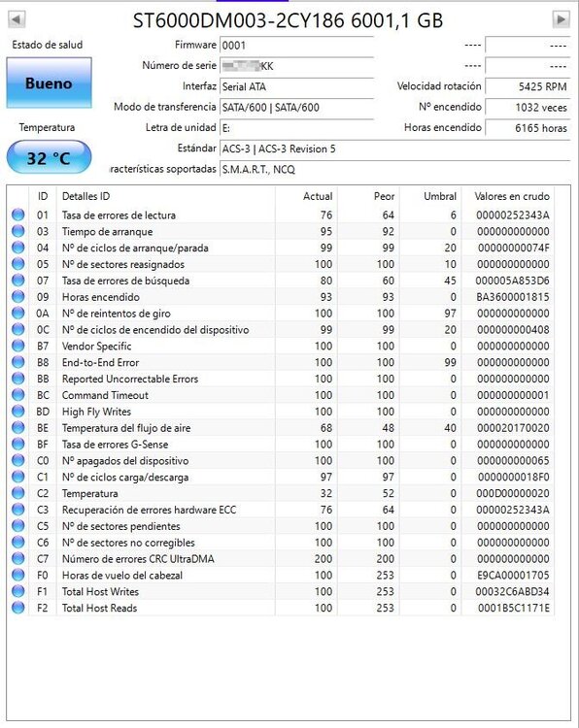Image resolution: width=579 pixels, height=728 pixels.
Task: Go to the previous disk with left arrow
Action: pos(17,19)
